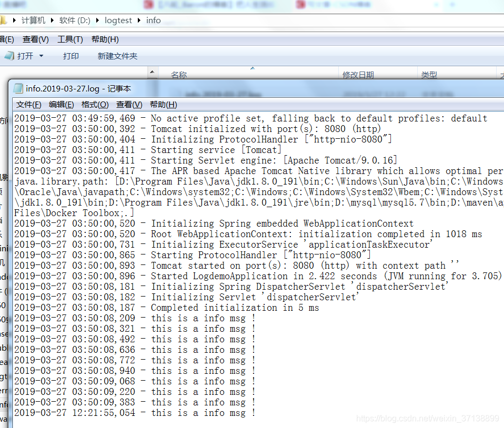Image resolution: width=504 pixels, height=428 pixels.
Task: Open Explorer's 查看(V) menu
Action: pos(36,39)
